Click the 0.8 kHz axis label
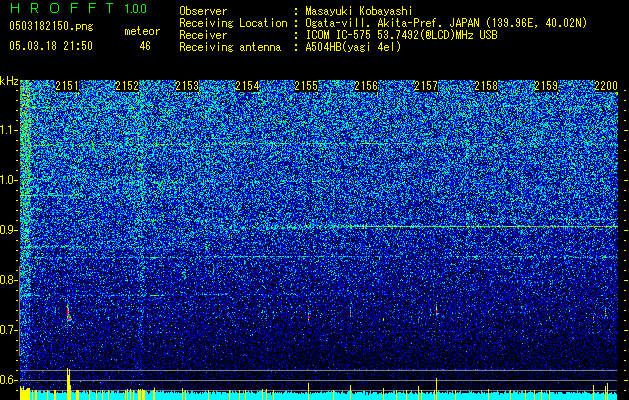The height and width of the screenshot is (400, 629). pos(9,280)
